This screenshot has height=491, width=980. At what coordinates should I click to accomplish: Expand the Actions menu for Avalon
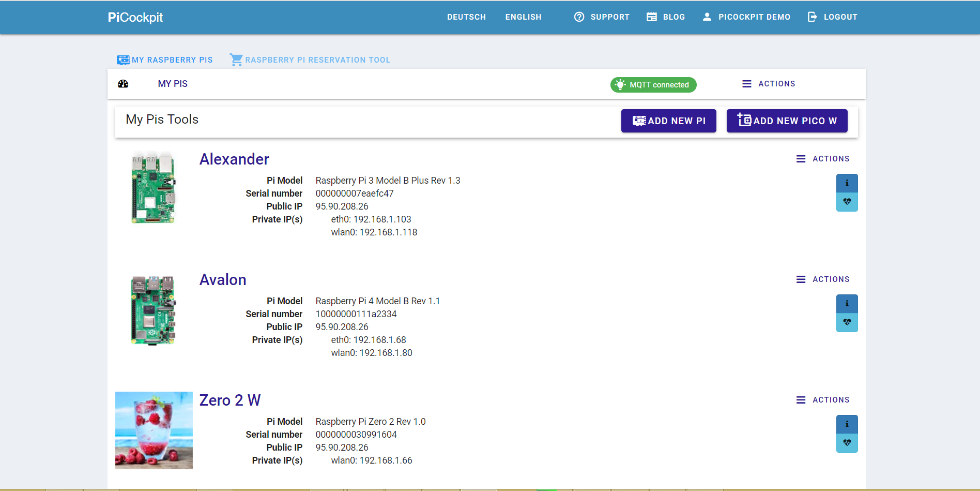823,279
